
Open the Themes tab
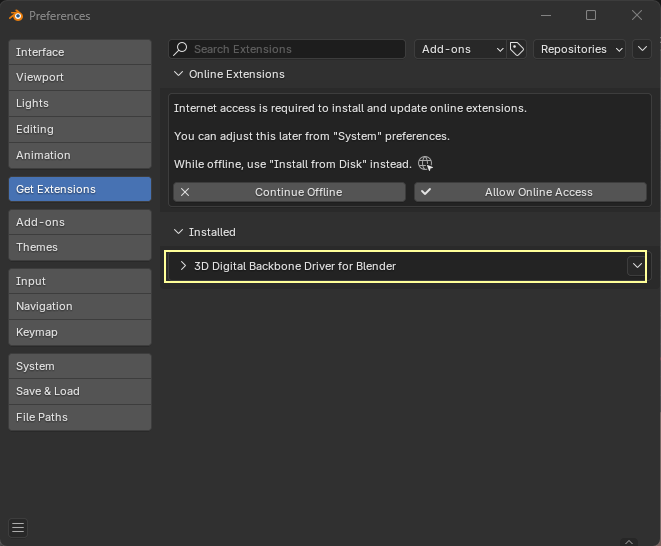[x=80, y=247]
